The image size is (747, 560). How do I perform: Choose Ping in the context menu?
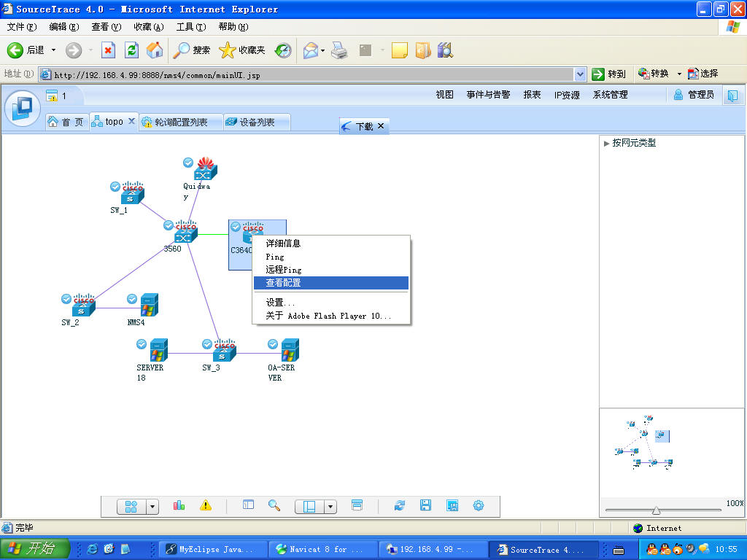point(330,257)
